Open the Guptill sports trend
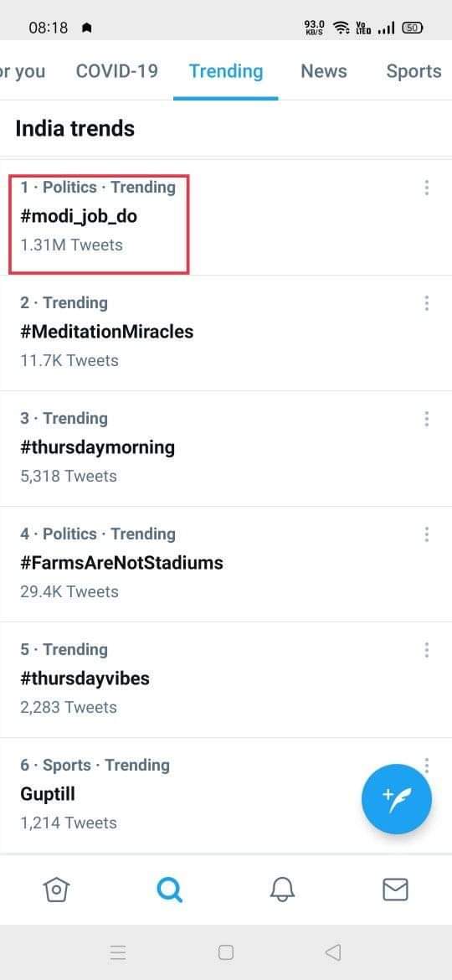The width and height of the screenshot is (452, 980). coord(48,794)
